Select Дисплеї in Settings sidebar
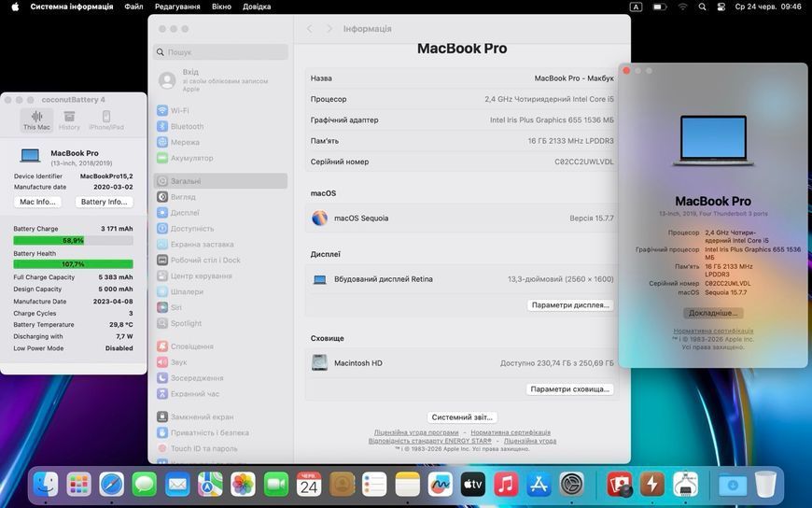This screenshot has height=508, width=812. pos(220,213)
